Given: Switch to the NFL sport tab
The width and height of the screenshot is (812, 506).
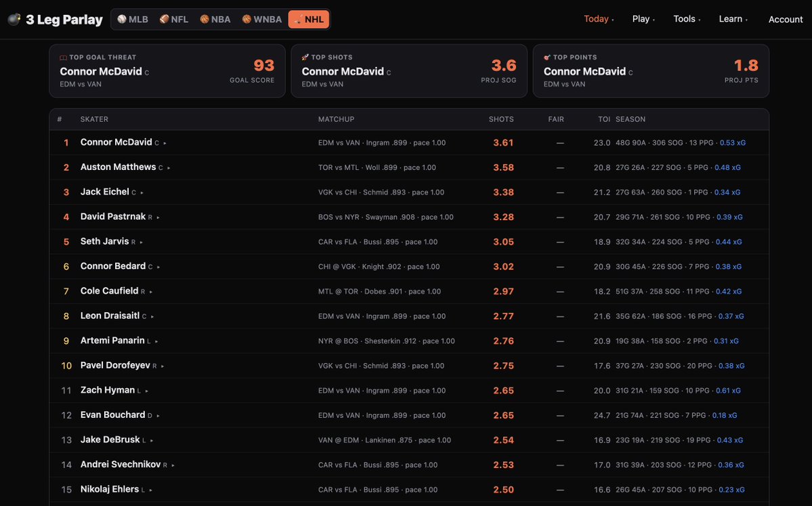Looking at the screenshot, I should coord(174,20).
